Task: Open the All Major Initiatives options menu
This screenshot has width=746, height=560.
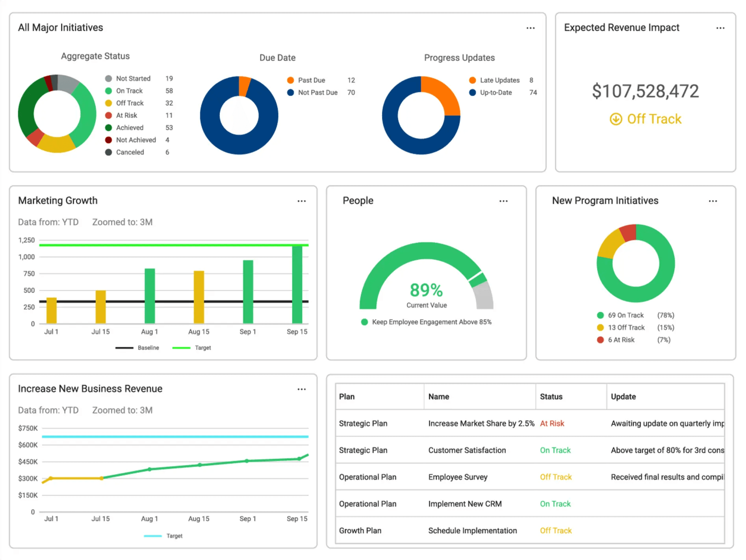Action: (x=530, y=28)
